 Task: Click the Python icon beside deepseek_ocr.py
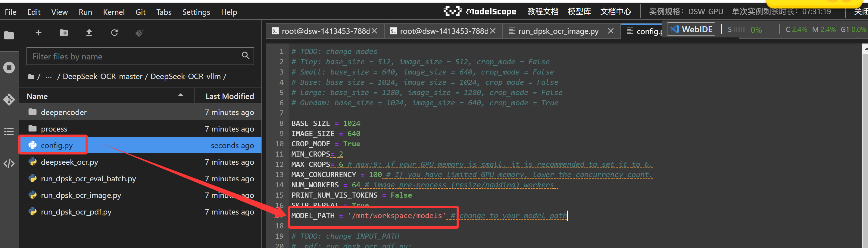[33, 162]
